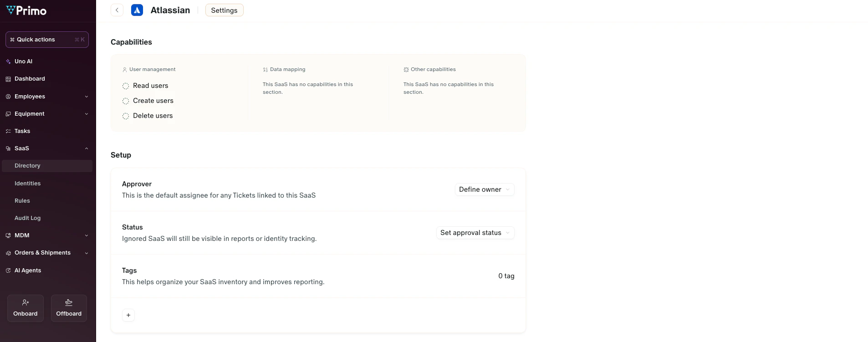The image size is (868, 342).
Task: Click the Dashboard icon in sidebar
Action: pyautogui.click(x=8, y=79)
